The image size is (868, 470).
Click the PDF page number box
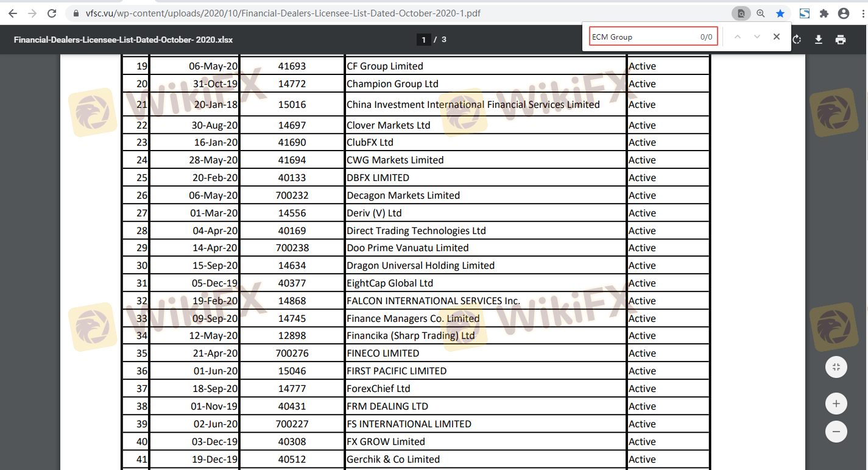(x=423, y=40)
